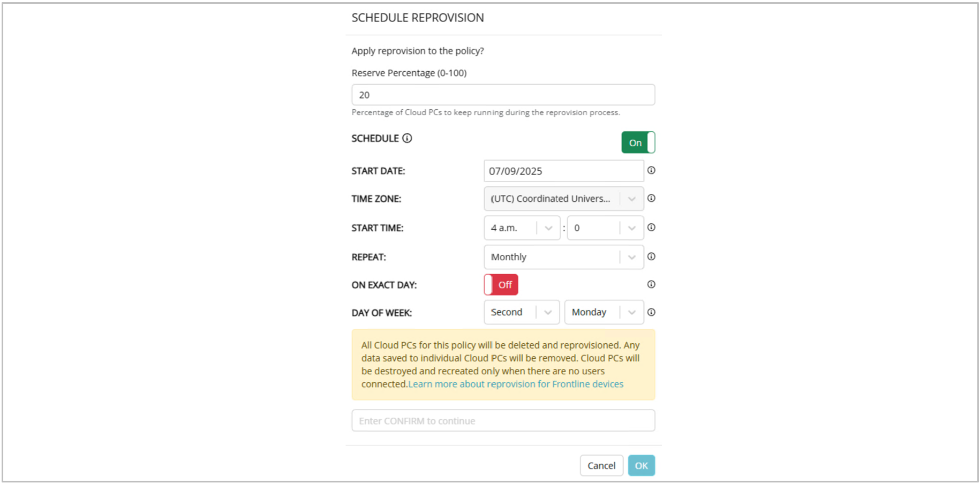Turn off the Schedule toggle

point(638,142)
